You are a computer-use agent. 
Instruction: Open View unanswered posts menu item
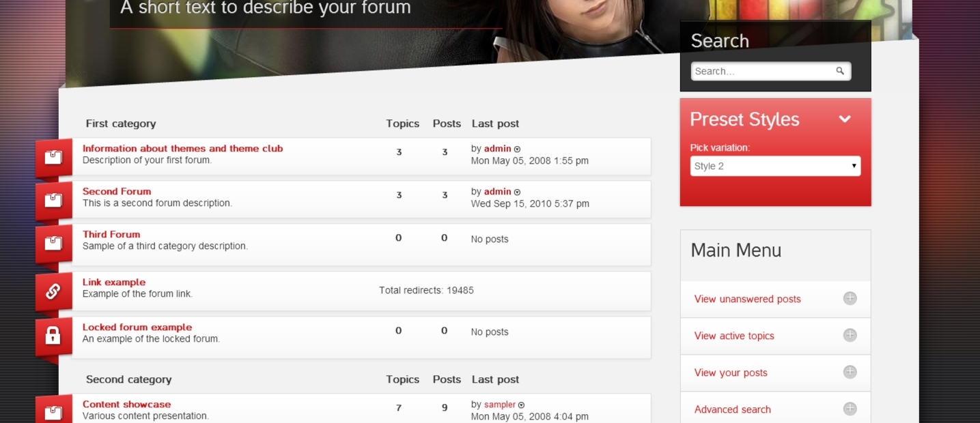747,299
